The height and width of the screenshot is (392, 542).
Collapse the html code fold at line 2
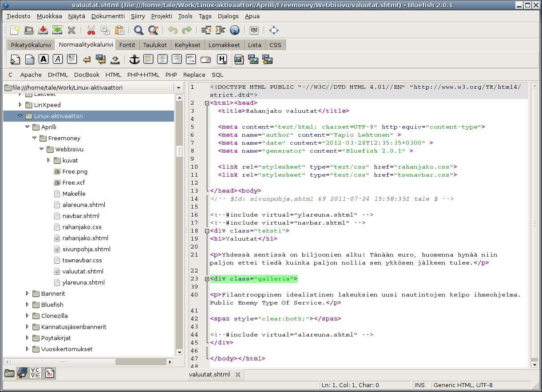click(x=207, y=103)
